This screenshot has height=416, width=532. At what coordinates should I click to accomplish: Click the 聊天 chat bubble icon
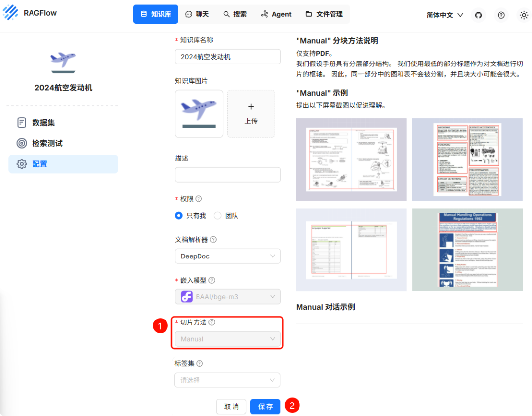click(189, 14)
